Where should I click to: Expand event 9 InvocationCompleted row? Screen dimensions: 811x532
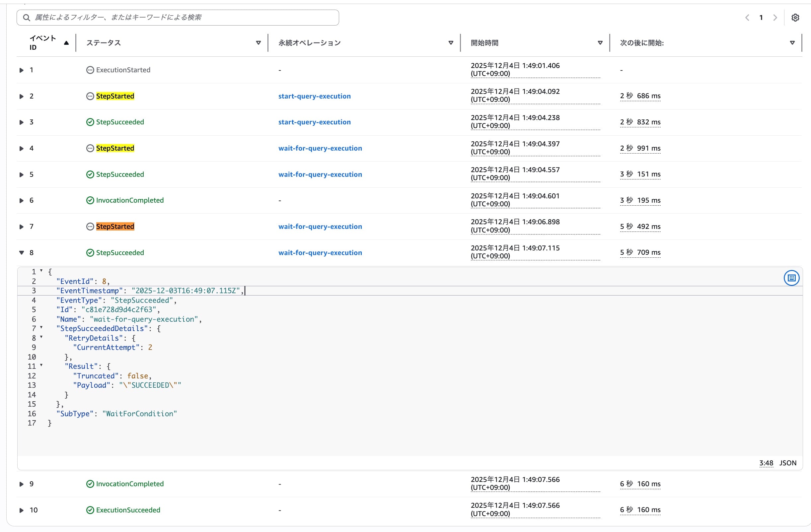[22, 484]
